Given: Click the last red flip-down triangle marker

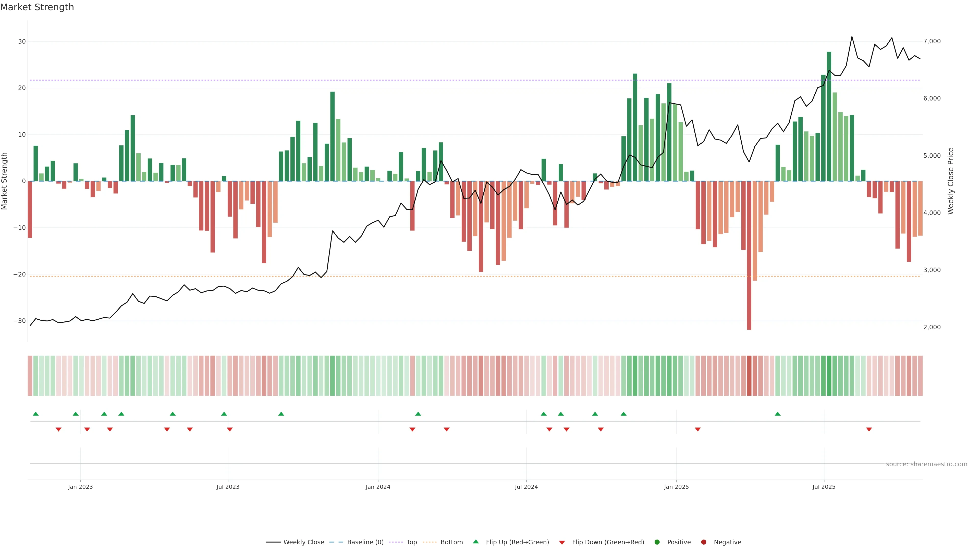Looking at the screenshot, I should point(869,429).
